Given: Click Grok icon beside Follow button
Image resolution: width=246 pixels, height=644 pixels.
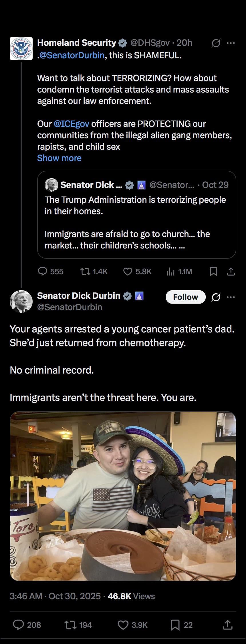Looking at the screenshot, I should tap(216, 297).
